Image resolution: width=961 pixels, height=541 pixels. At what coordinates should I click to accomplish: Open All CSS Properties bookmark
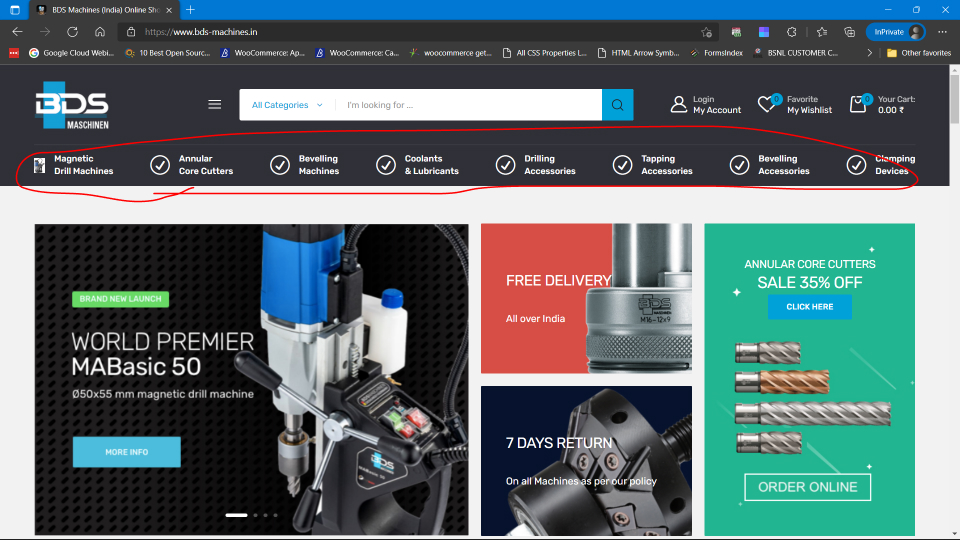click(544, 53)
